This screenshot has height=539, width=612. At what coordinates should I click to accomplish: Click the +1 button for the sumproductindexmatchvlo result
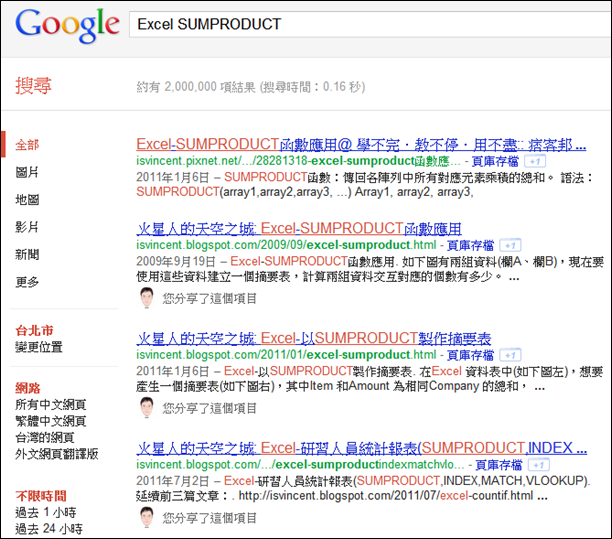pyautogui.click(x=539, y=464)
